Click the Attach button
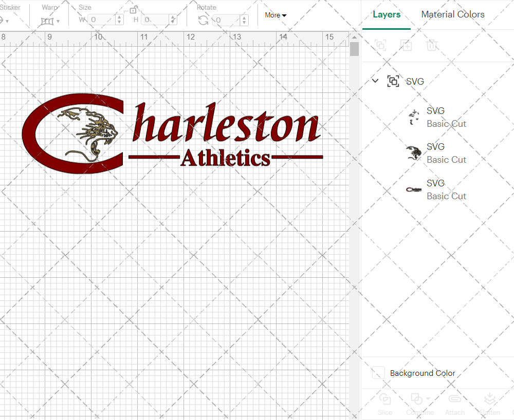The image size is (514, 420). coord(455,404)
